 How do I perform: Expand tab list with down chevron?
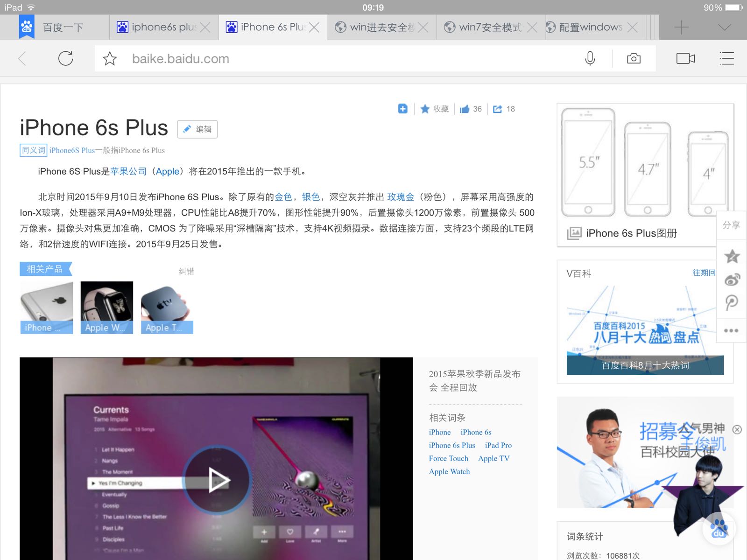tap(725, 28)
